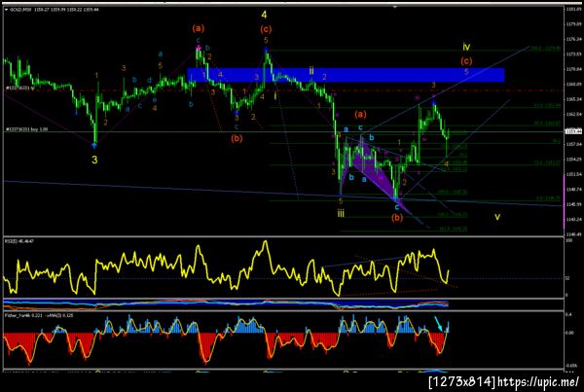The height and width of the screenshot is (392, 584).
Task: Select the red dashed take-profit line
Action: [x=283, y=90]
